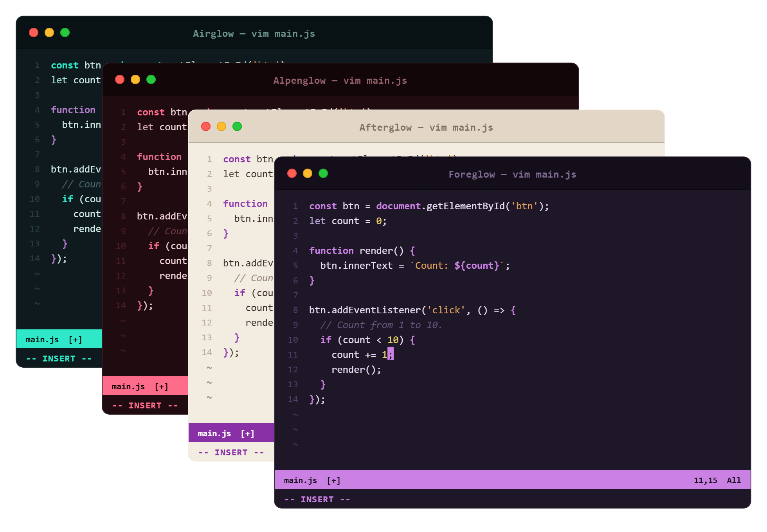The height and width of the screenshot is (532, 767).
Task: Click the 'Alpenglow — vim main.js' window title
Action: (x=340, y=81)
